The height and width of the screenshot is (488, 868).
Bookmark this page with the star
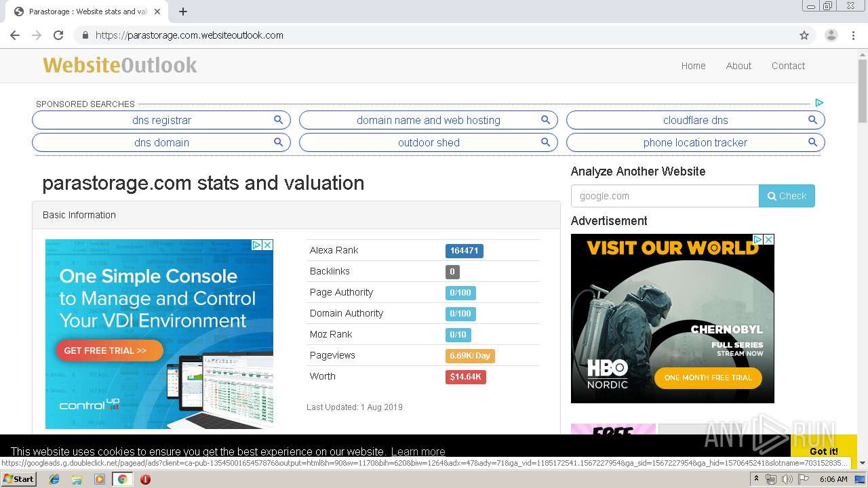coord(804,35)
